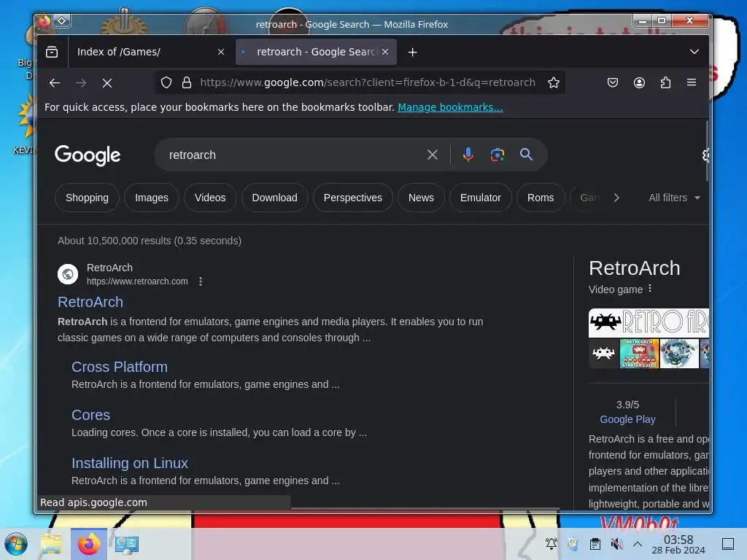This screenshot has width=747, height=560.
Task: Save page to Pocket icon
Action: pyautogui.click(x=613, y=83)
